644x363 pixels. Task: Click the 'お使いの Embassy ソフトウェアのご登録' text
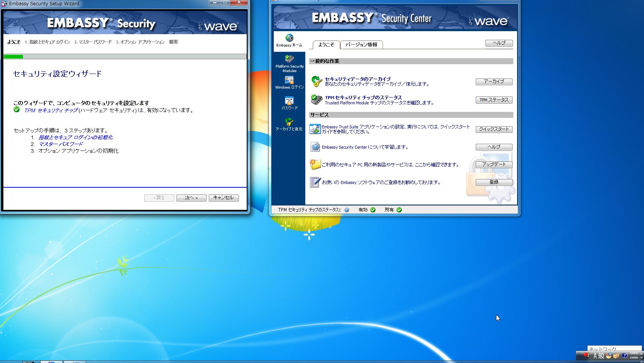point(381,182)
